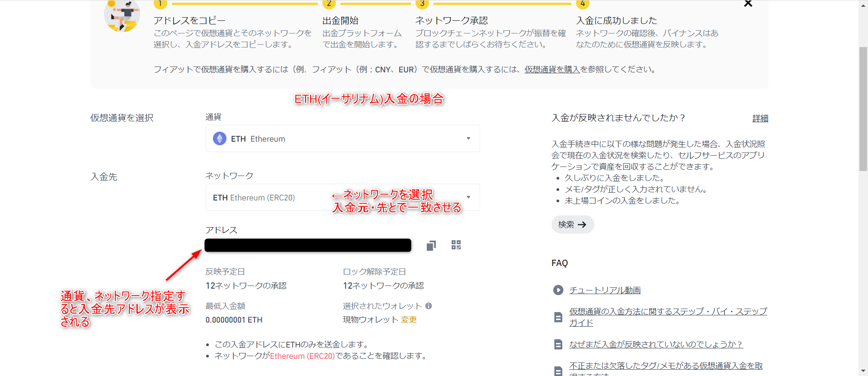The width and height of the screenshot is (868, 376).
Task: Click the document icon beside なぜまだ入金が反映されていない
Action: click(558, 345)
